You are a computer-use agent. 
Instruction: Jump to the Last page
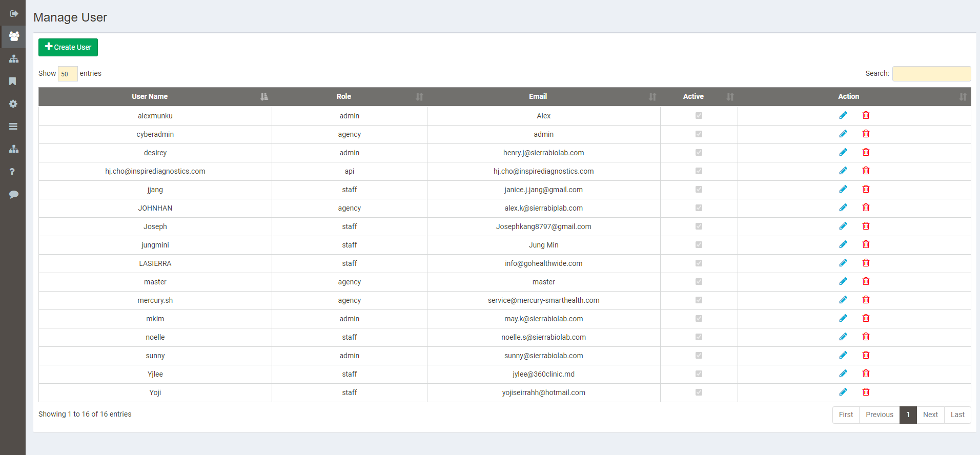pyautogui.click(x=957, y=415)
